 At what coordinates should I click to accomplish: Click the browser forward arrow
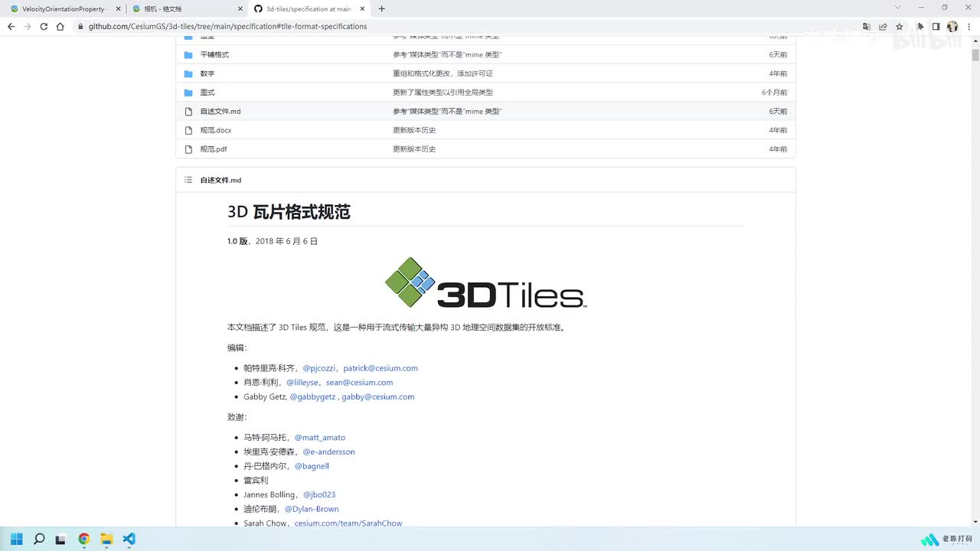pos(28,26)
